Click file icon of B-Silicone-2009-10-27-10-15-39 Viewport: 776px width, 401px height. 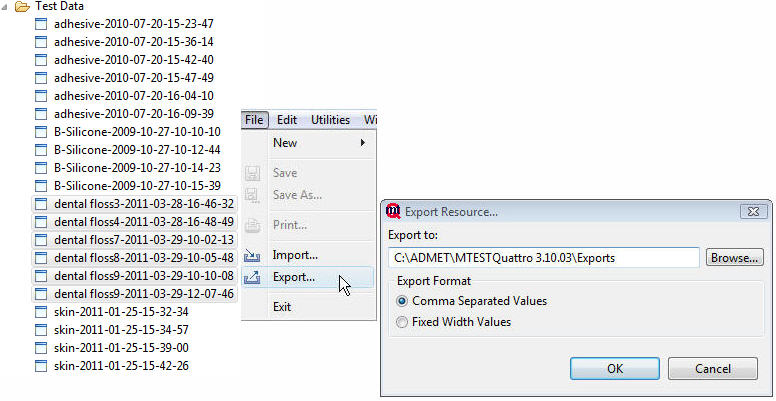[x=41, y=186]
